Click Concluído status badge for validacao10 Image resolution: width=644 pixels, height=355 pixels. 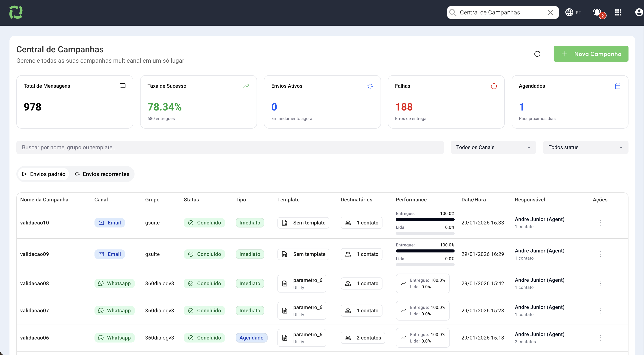pyautogui.click(x=204, y=223)
